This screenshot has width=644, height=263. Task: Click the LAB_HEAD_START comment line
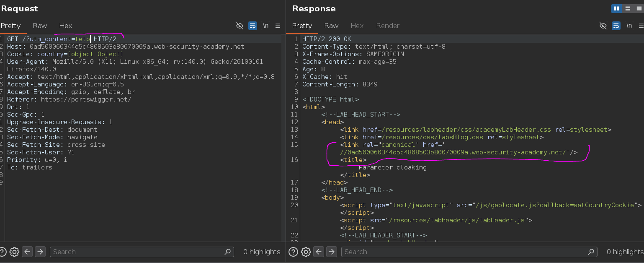tap(361, 115)
